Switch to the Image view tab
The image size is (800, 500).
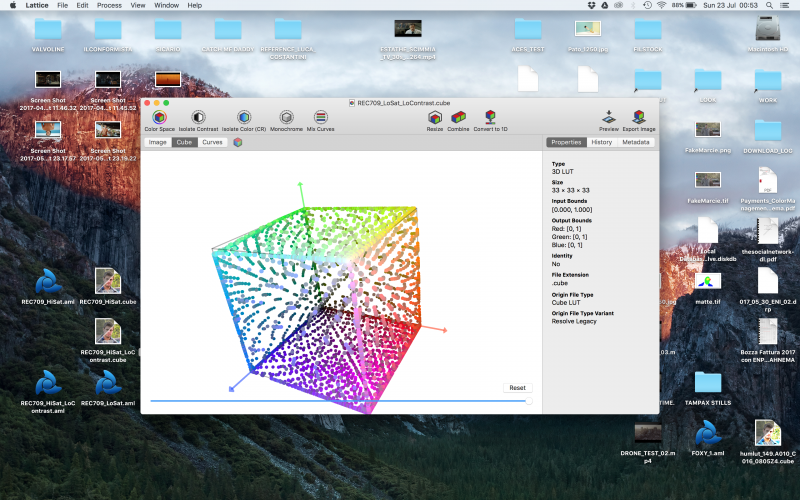(158, 143)
